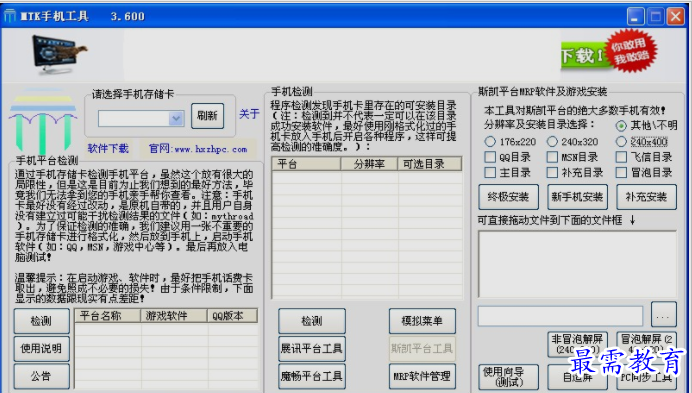Visit the official site www.hxzhpc.com link

coord(198,149)
